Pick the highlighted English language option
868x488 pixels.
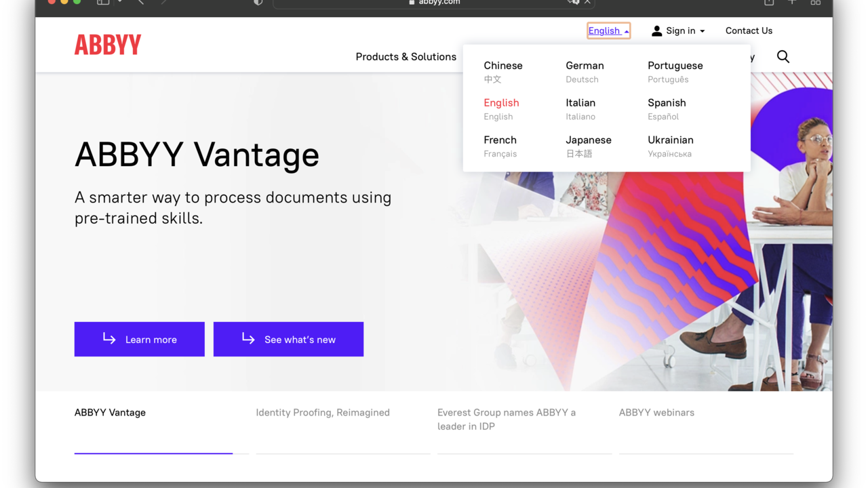tap(501, 109)
